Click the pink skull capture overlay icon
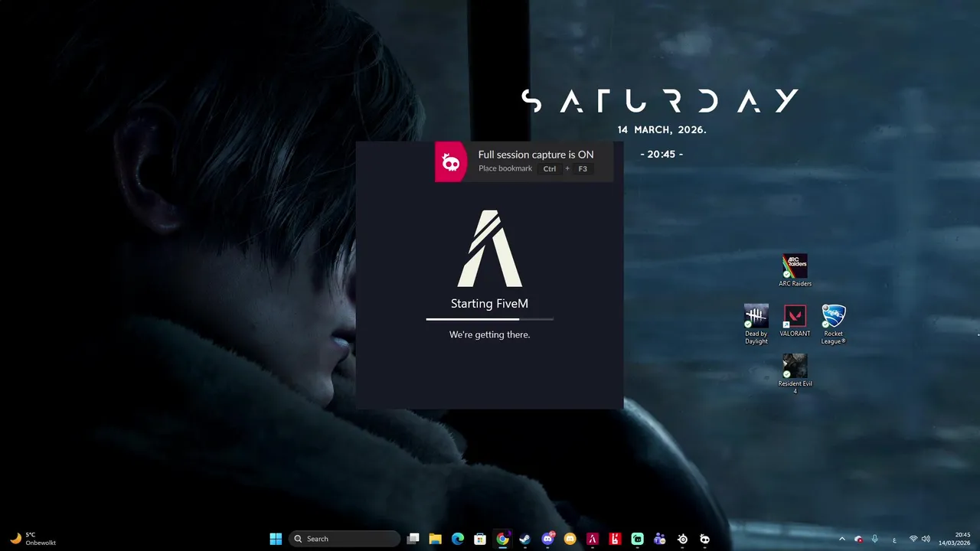Screen dimensions: 980x551 [x=451, y=161]
